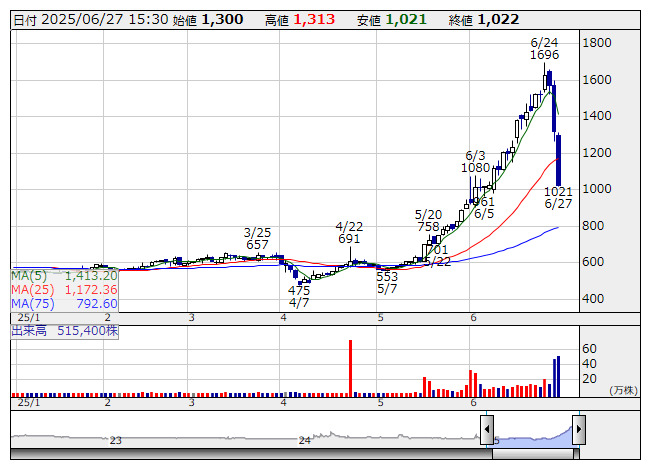
Task: Click the 4/7 low marker 475
Action: coord(299,290)
